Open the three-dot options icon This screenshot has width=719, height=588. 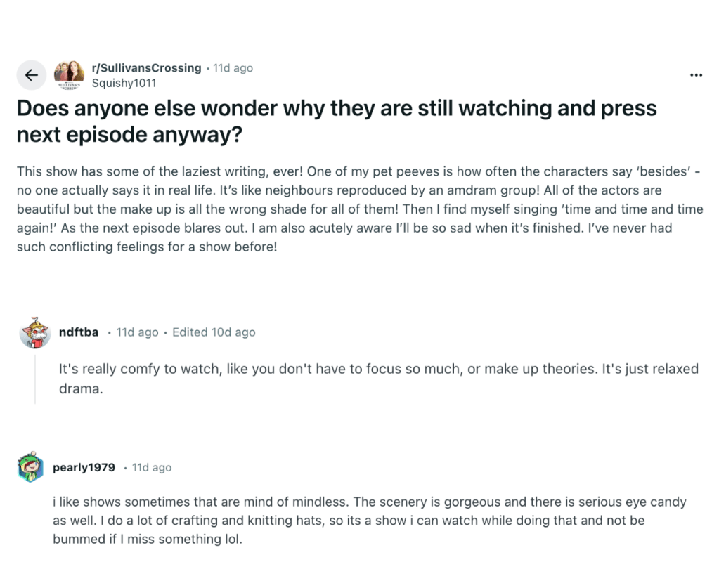pos(696,74)
